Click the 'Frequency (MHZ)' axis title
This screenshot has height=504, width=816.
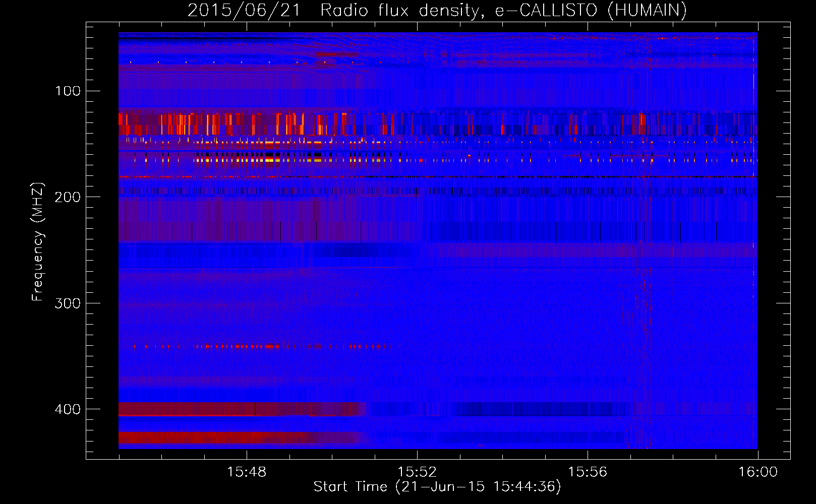(38, 242)
